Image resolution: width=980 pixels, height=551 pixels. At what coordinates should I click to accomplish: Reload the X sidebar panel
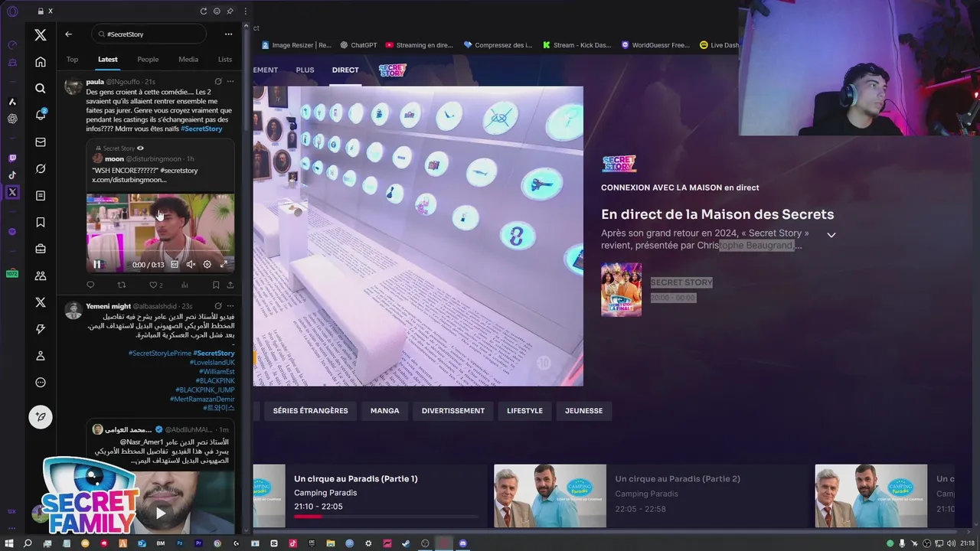coord(203,11)
